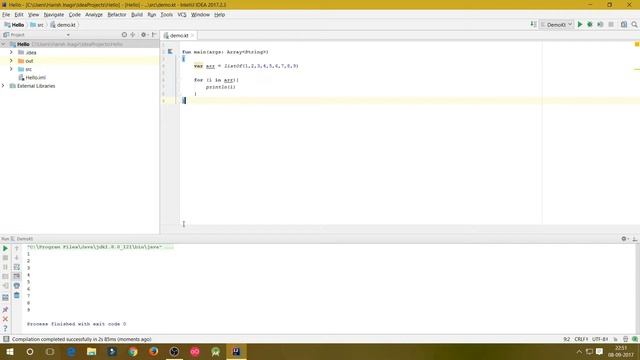
Task: Open the Build menu
Action: click(x=137, y=15)
